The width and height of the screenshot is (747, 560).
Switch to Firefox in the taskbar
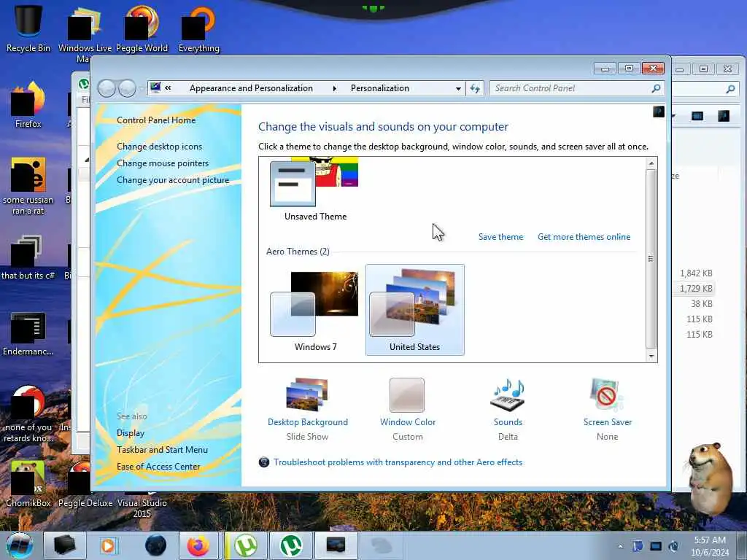coord(198,545)
